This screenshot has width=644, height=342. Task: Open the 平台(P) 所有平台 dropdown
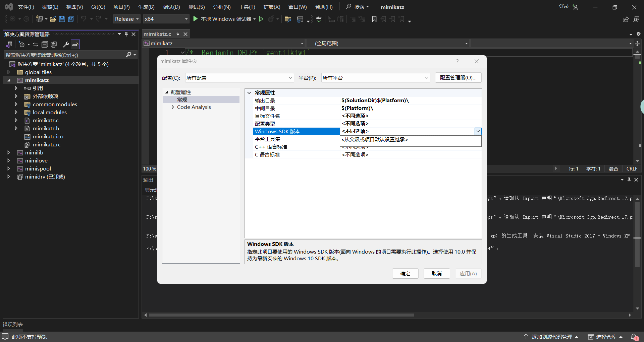click(375, 78)
